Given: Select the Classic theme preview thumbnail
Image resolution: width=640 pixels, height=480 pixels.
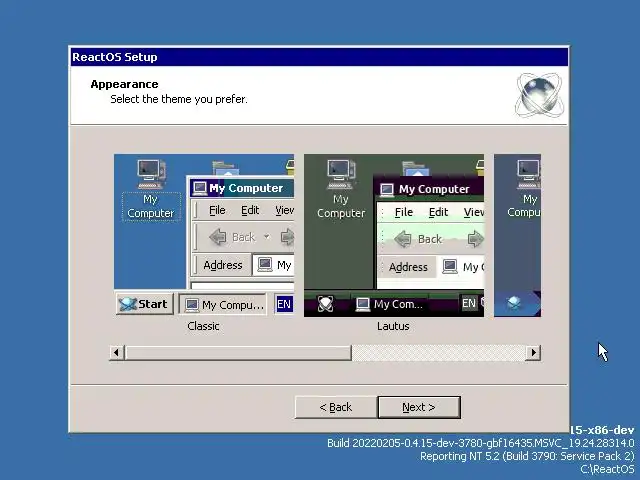Looking at the screenshot, I should tap(204, 235).
